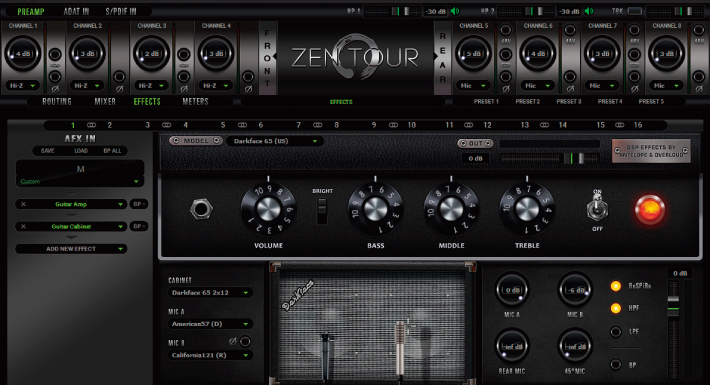Toggle the BRIGHT switch on the amp
Image resolution: width=710 pixels, height=385 pixels.
(321, 211)
